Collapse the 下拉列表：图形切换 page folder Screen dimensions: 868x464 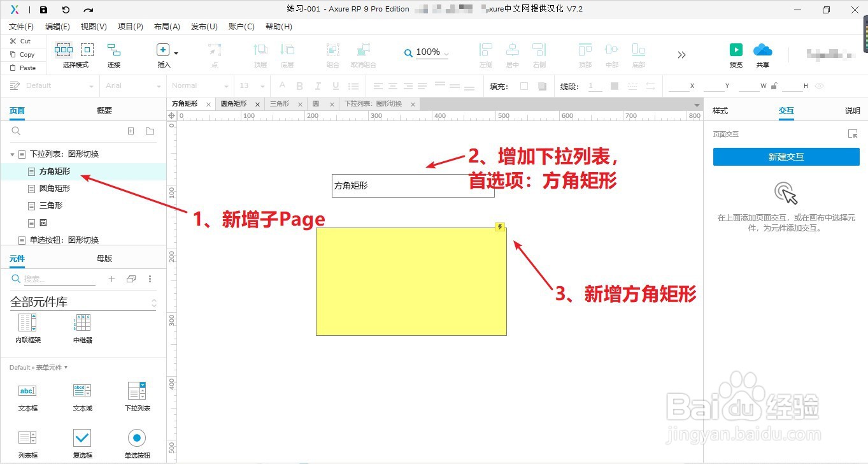click(x=12, y=154)
